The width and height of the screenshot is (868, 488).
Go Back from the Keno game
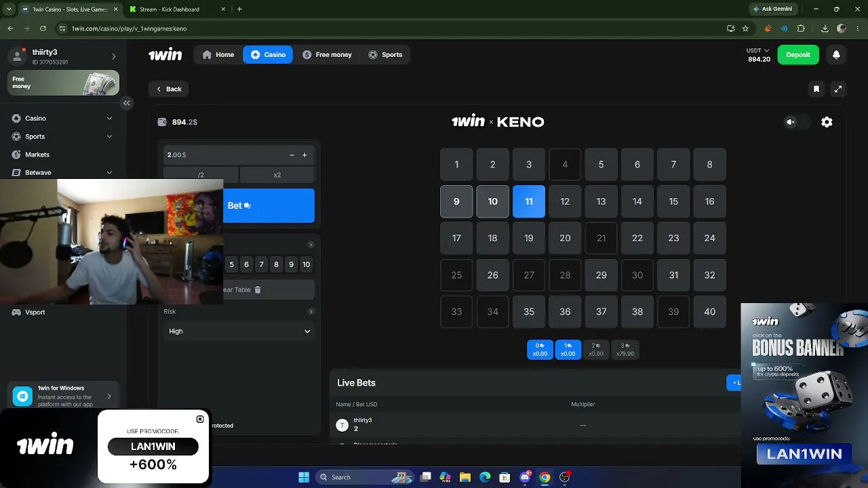coord(169,89)
